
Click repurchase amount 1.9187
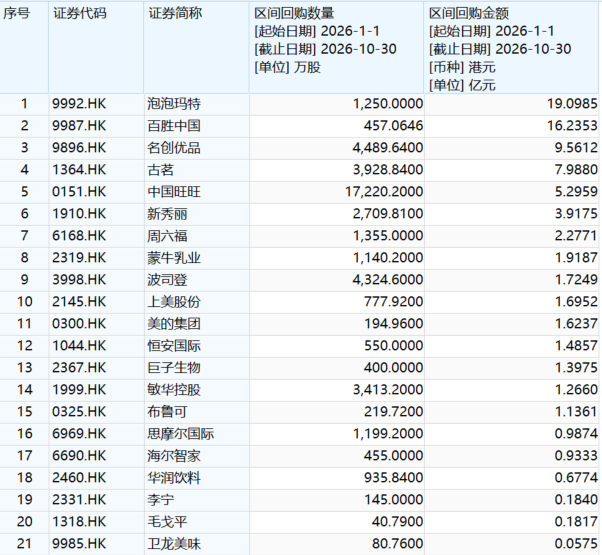pyautogui.click(x=576, y=258)
